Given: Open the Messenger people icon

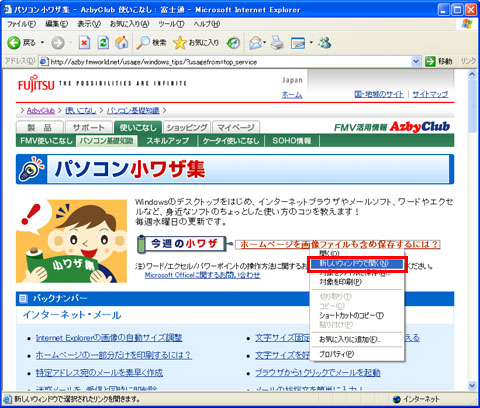Looking at the screenshot, I should click(x=325, y=43).
